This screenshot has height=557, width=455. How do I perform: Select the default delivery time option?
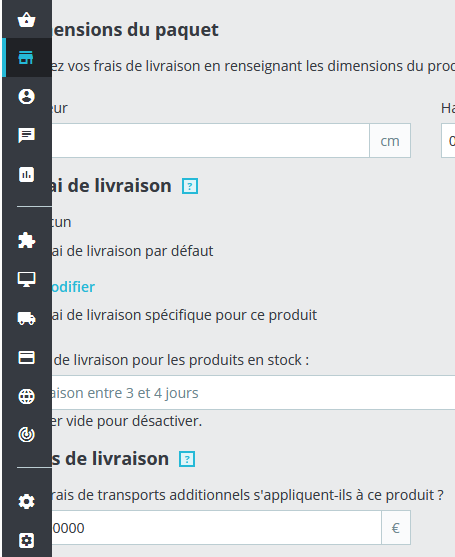[131, 251]
